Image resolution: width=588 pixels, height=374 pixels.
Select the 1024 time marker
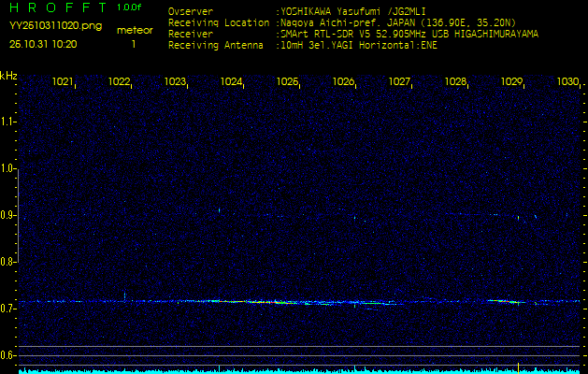coord(232,82)
